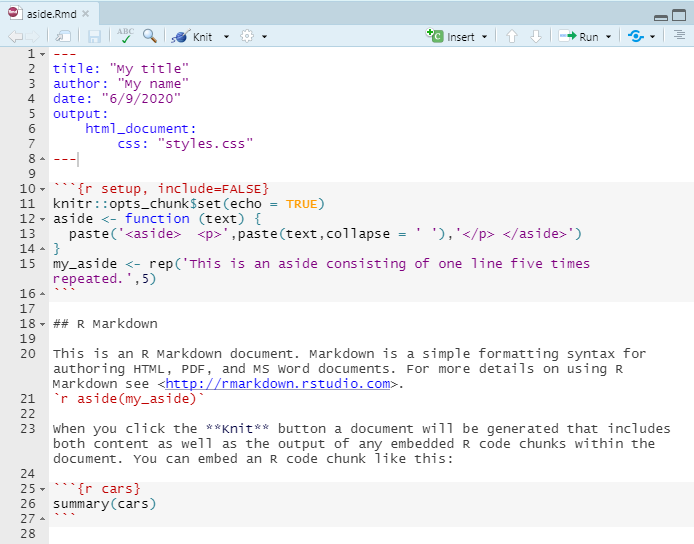694x544 pixels.
Task: Show the document outline icon
Action: (679, 35)
